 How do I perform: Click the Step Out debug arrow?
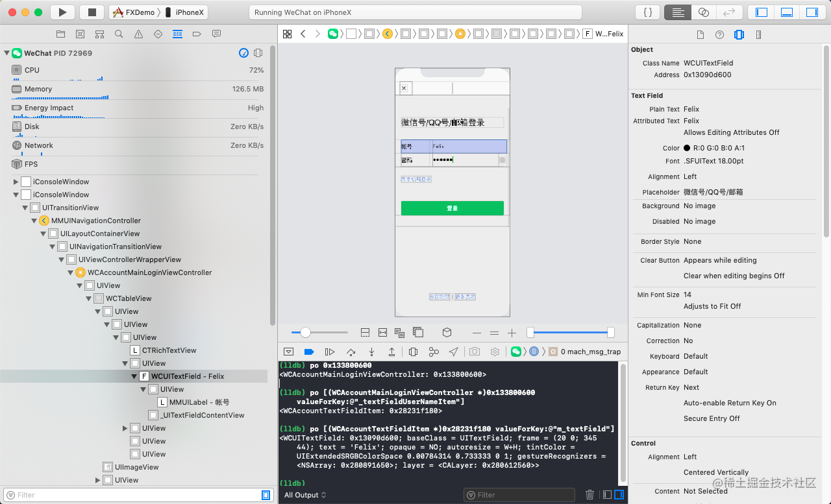391,352
